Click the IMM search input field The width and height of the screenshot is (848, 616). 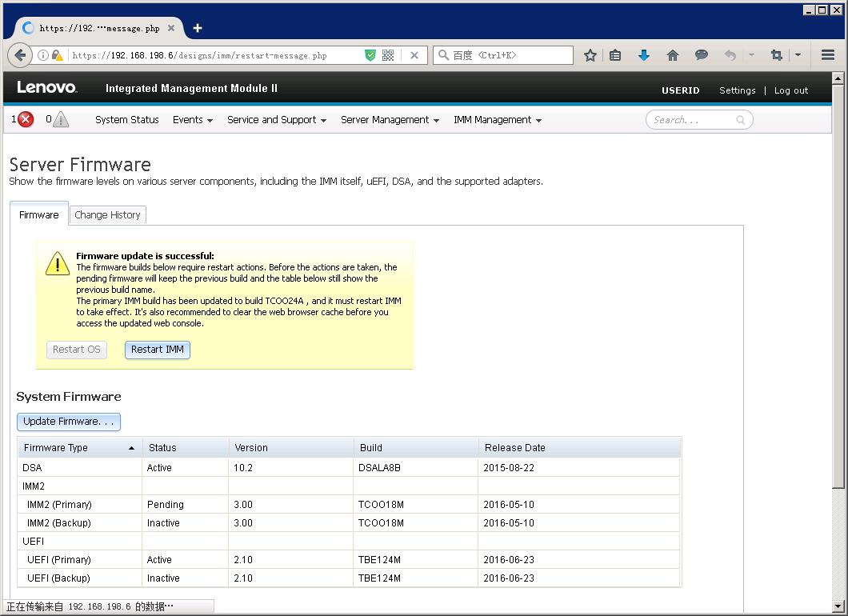[692, 120]
